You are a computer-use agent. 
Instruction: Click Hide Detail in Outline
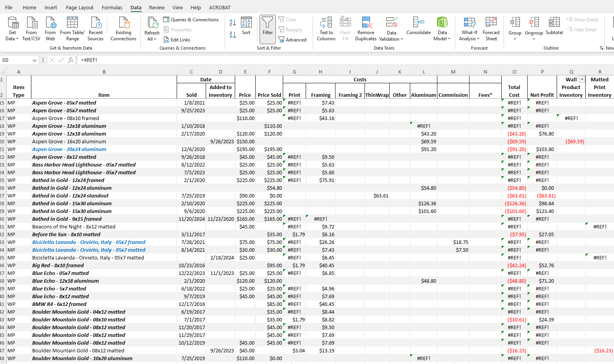tap(581, 30)
